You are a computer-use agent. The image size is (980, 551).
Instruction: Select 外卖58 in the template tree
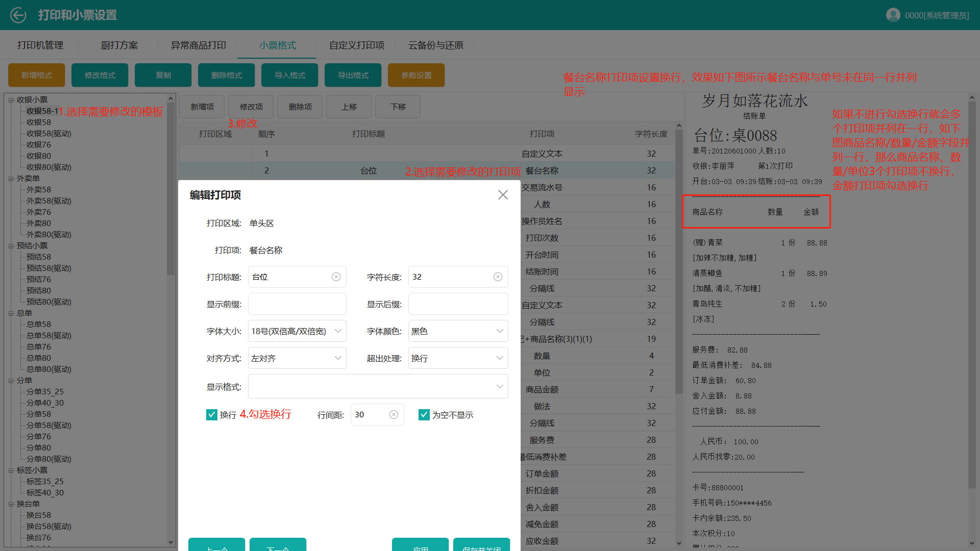tap(39, 190)
